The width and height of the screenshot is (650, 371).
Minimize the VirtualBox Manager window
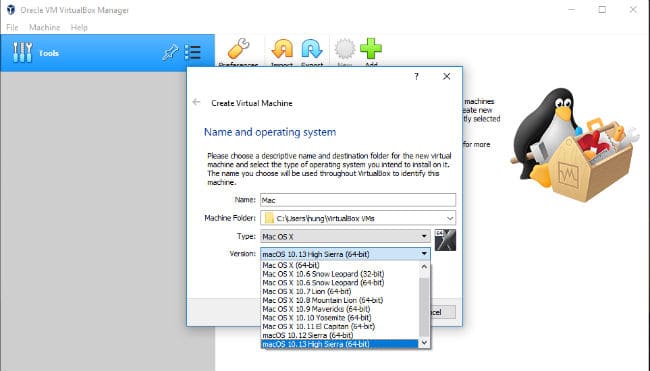tap(572, 10)
